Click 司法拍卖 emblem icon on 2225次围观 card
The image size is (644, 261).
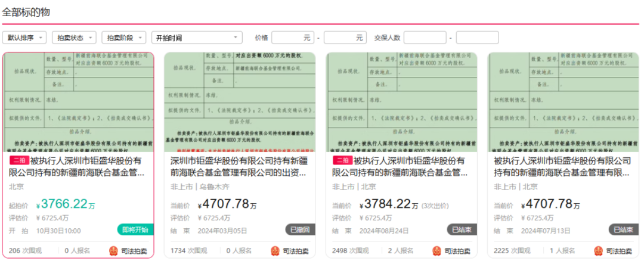click(x=599, y=251)
